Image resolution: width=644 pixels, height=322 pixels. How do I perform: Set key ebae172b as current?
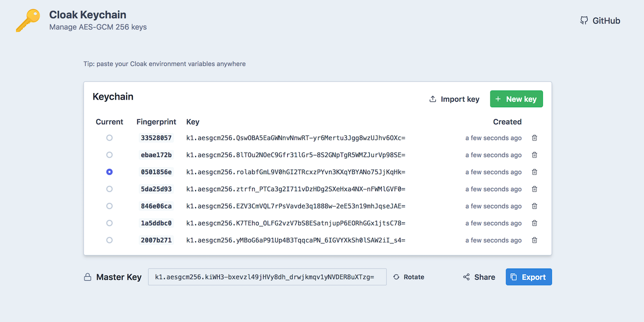(109, 155)
